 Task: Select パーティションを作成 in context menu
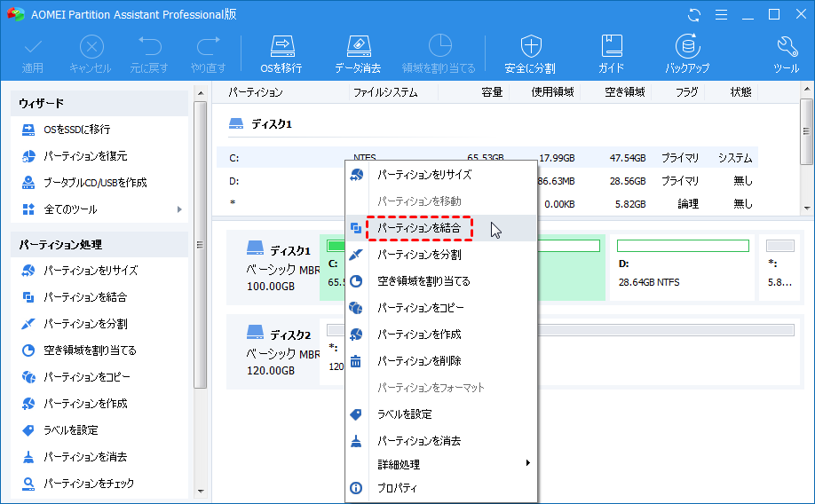[x=441, y=335]
